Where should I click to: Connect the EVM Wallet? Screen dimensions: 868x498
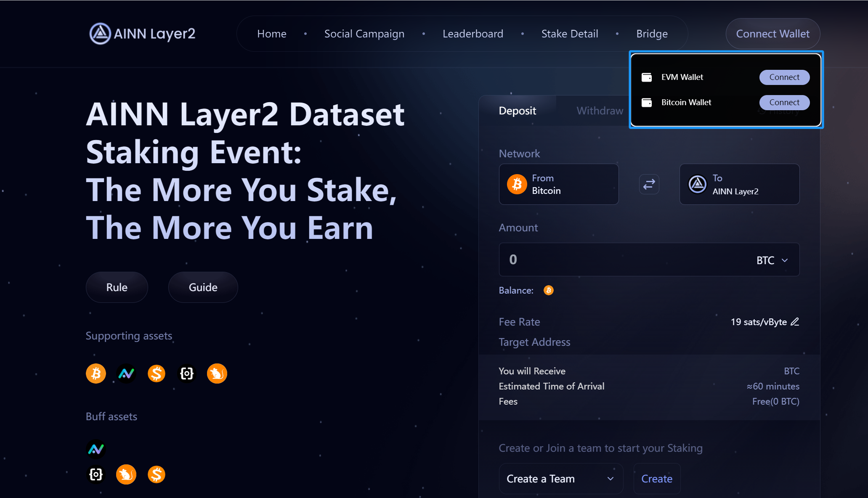(784, 77)
